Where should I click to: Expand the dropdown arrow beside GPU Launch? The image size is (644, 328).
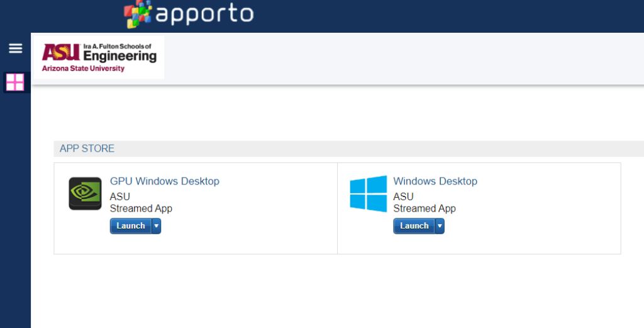click(x=156, y=226)
